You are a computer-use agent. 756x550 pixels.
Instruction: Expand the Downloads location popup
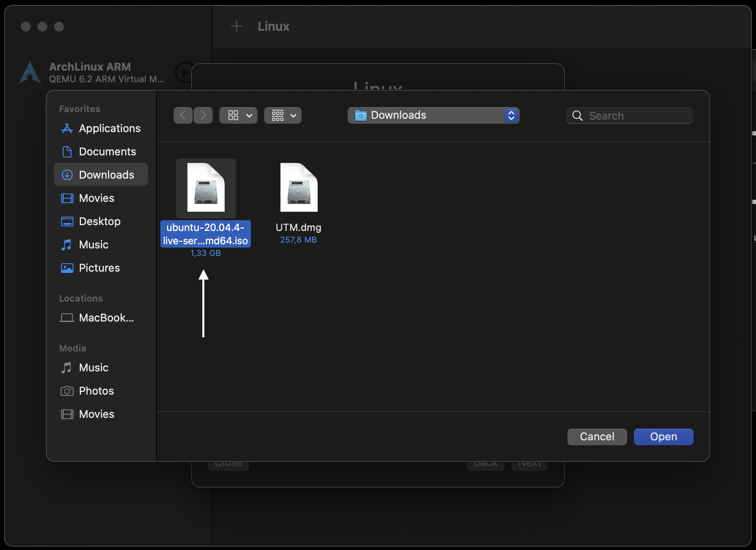433,115
